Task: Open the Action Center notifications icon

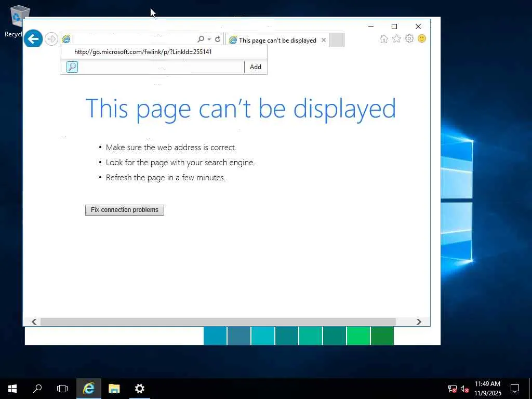Action: (515, 389)
